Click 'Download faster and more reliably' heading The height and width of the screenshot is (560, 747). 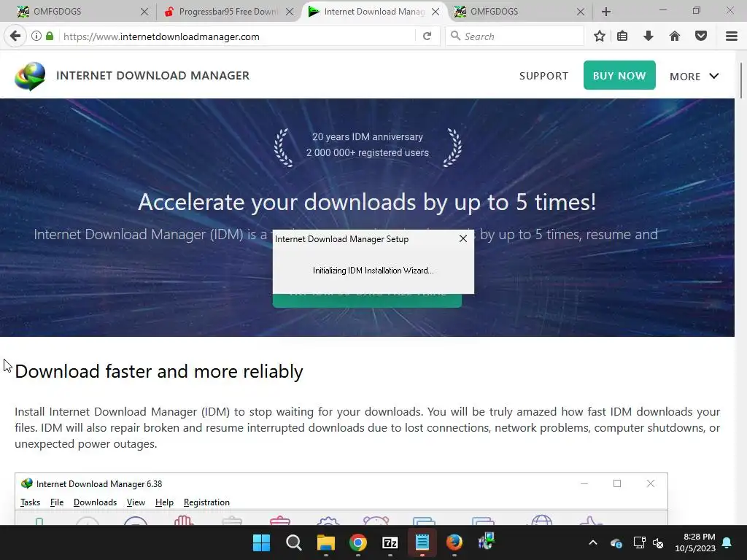[158, 371]
